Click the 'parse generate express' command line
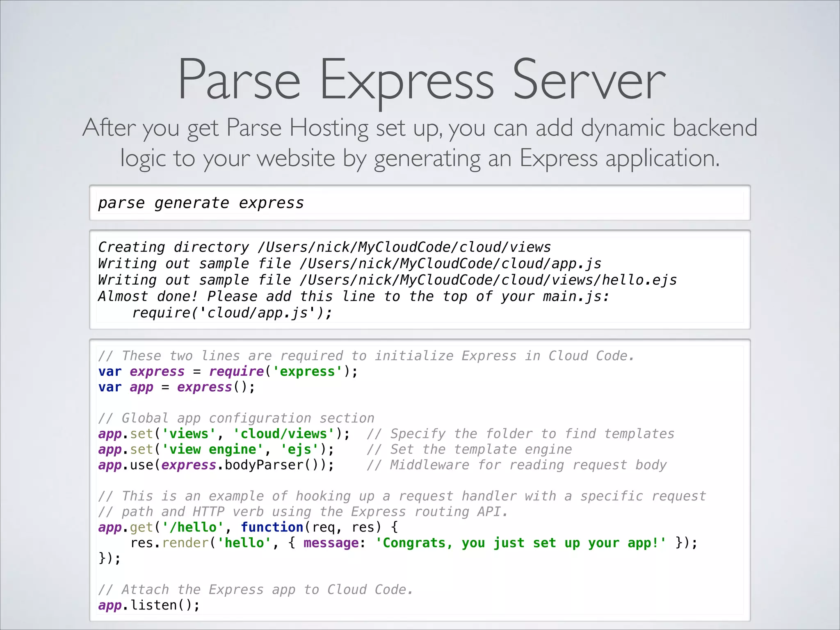Screen dimensions: 840x630 pos(201,203)
